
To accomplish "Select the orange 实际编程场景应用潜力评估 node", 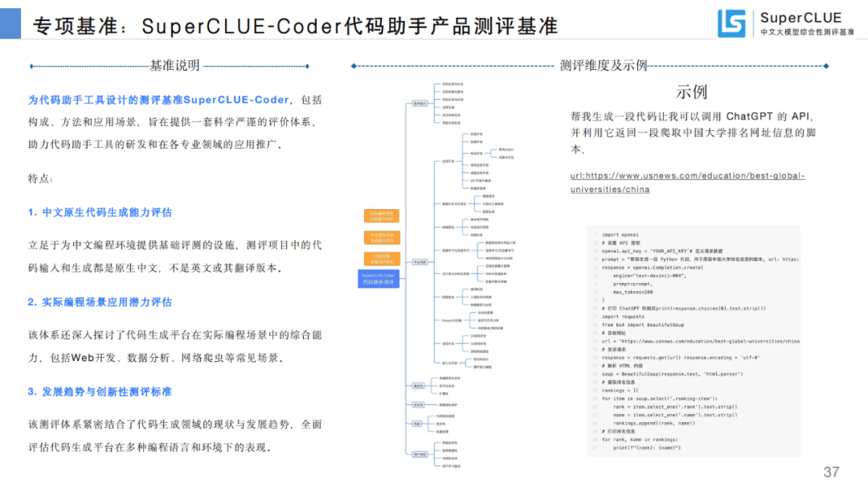I will pos(380,215).
